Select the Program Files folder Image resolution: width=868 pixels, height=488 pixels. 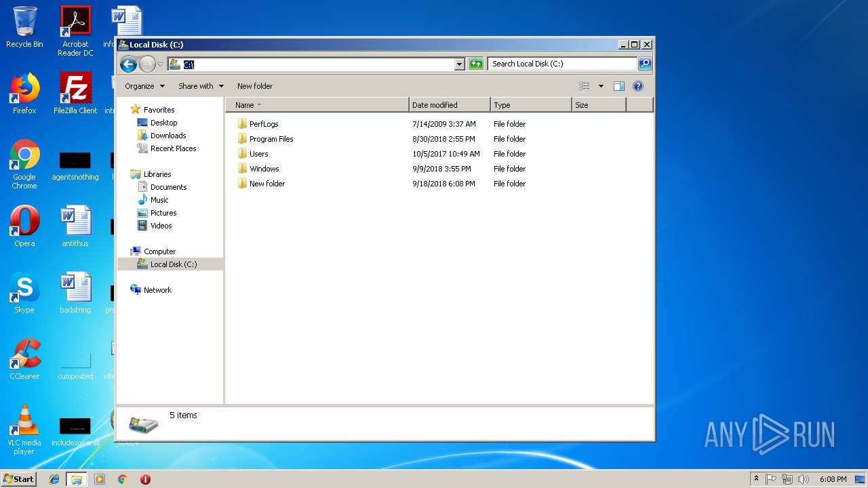[265, 139]
